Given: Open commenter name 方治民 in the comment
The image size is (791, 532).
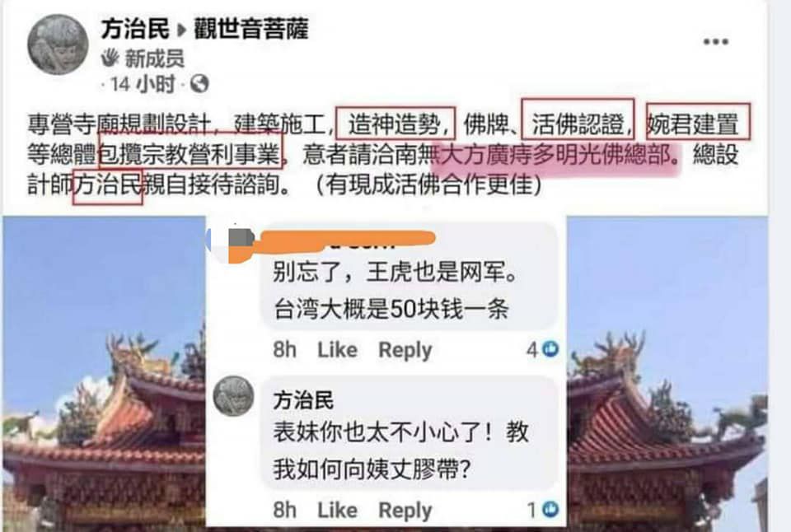Looking at the screenshot, I should (x=303, y=401).
